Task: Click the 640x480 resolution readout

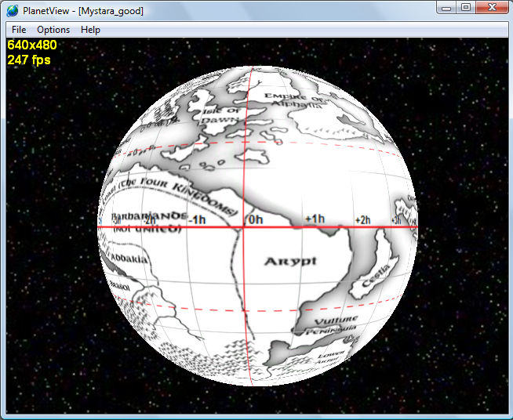Action: [x=32, y=45]
